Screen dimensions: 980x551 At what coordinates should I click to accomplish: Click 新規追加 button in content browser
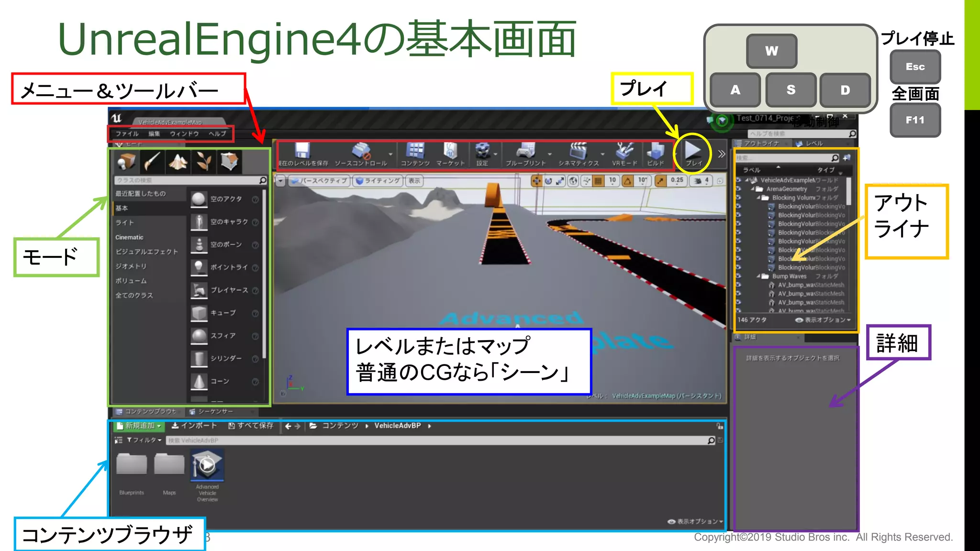pyautogui.click(x=139, y=426)
